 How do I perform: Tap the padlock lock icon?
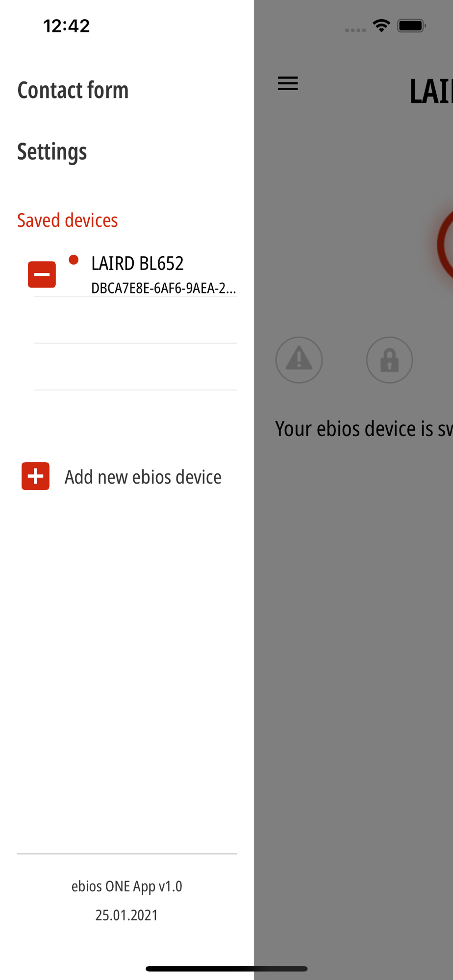[390, 360]
